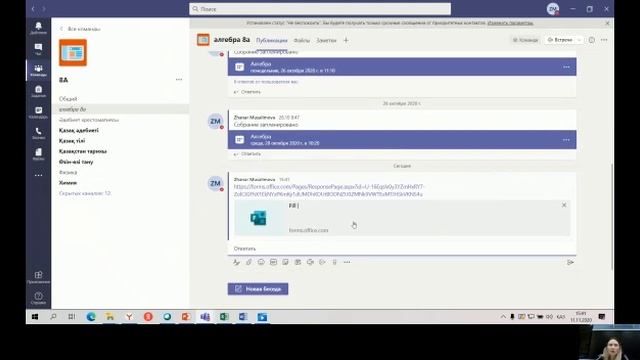Show more apps via the rail ellipsis

[38, 176]
